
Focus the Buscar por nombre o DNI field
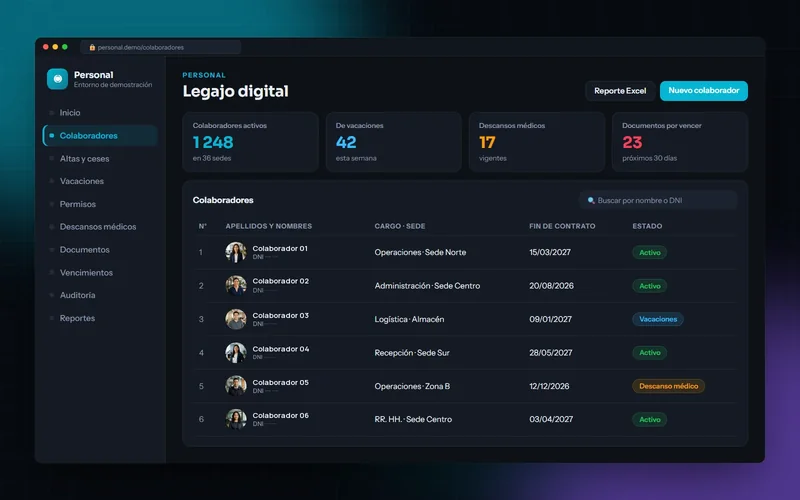(658, 201)
